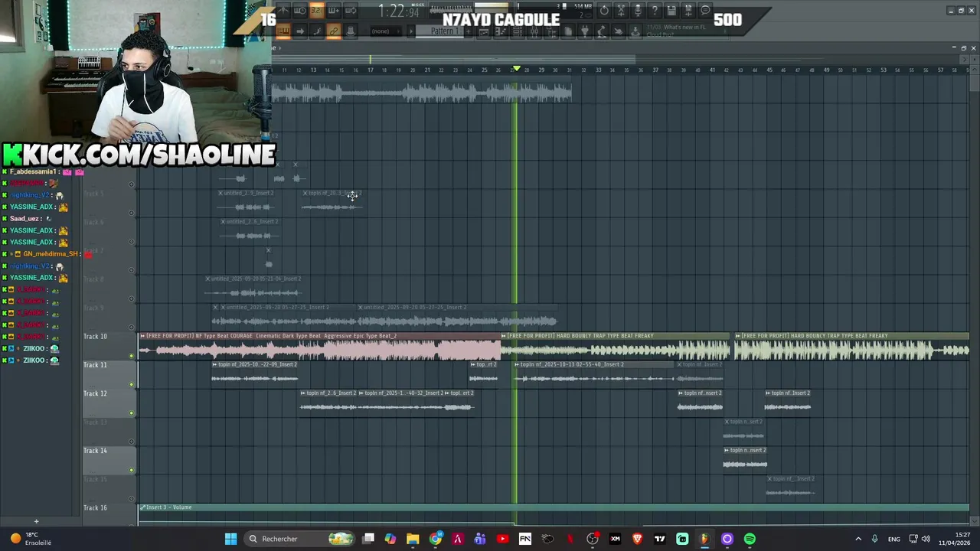
Task: Mute Track 11 using its green dot
Action: 132,384
